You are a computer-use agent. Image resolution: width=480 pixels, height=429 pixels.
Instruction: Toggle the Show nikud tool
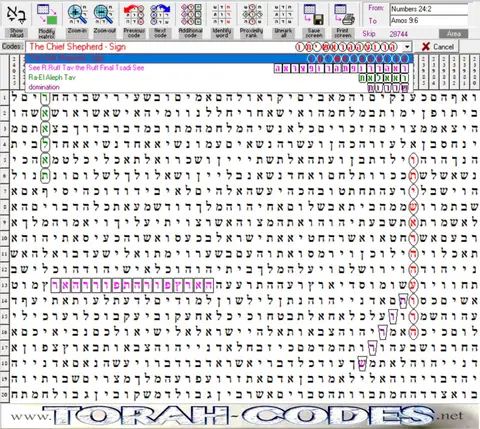[16, 20]
